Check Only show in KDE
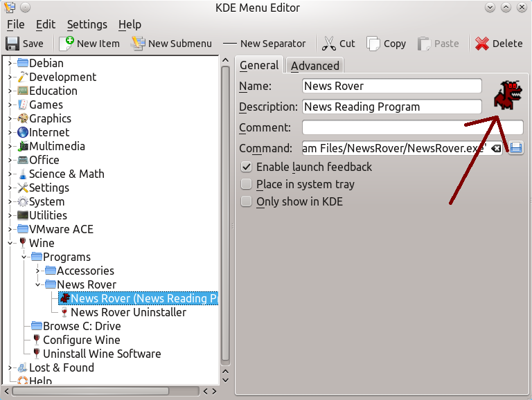The image size is (532, 400). click(x=247, y=201)
